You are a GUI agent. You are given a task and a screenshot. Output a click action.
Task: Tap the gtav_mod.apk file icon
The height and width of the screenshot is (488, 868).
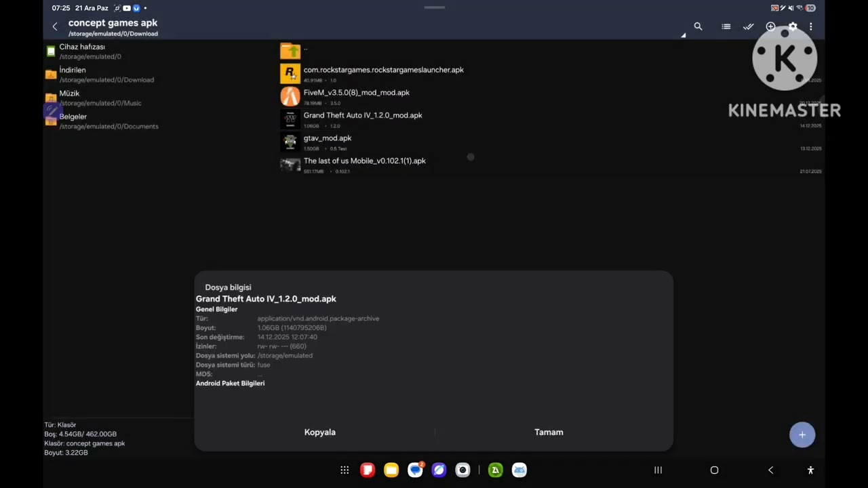[290, 142]
